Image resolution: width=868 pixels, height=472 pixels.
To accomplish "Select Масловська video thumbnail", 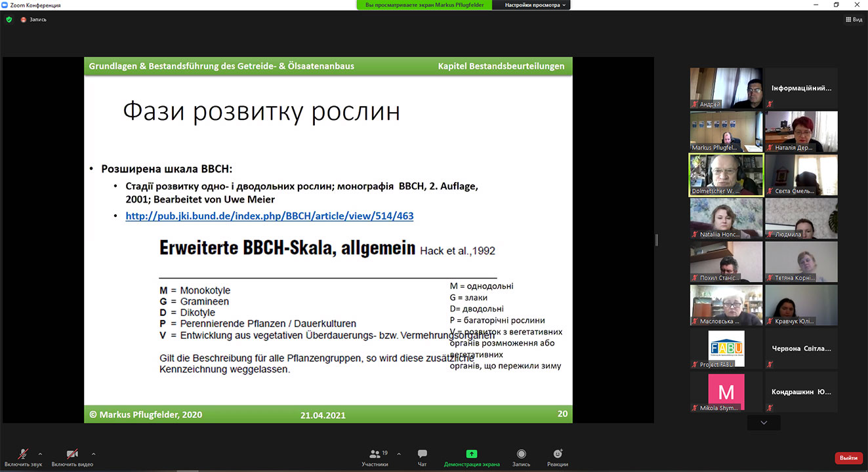I will coord(726,305).
